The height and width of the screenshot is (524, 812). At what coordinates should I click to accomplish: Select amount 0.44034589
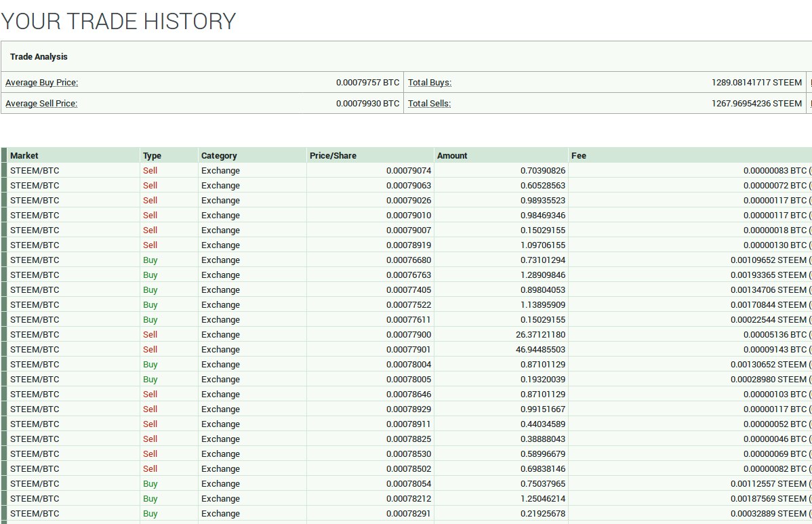(543, 424)
